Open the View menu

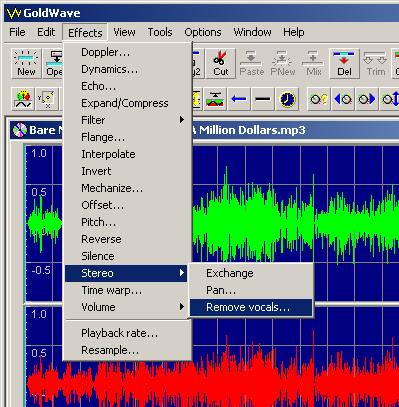point(124,32)
